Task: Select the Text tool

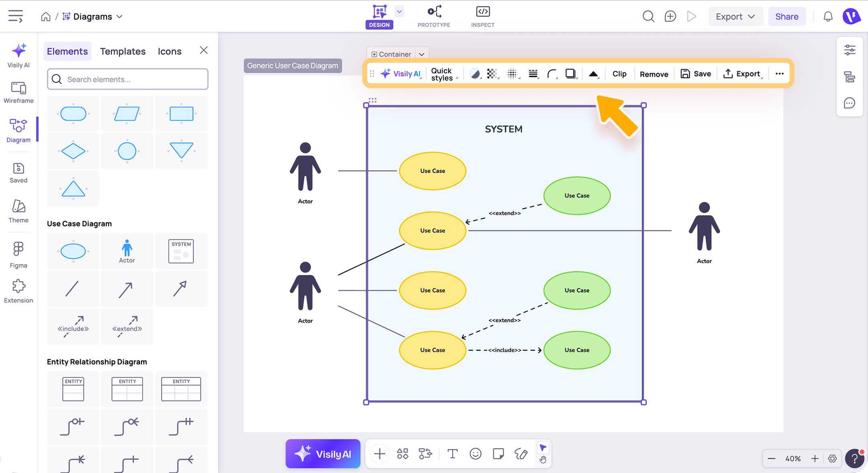Action: click(x=452, y=454)
